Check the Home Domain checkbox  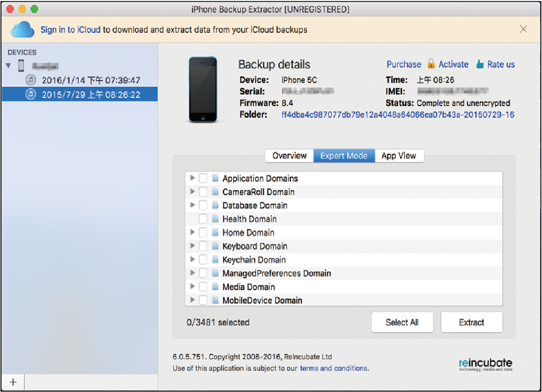pyautogui.click(x=203, y=233)
